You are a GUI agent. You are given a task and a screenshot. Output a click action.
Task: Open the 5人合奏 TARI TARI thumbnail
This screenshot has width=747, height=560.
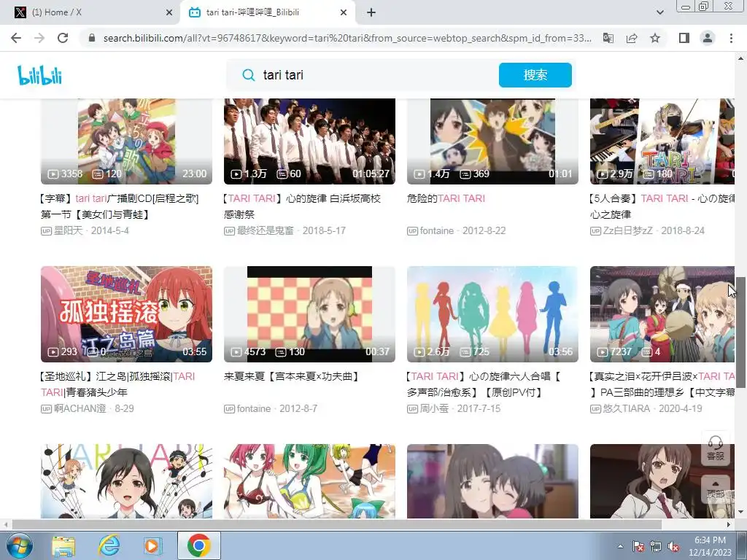click(x=662, y=141)
